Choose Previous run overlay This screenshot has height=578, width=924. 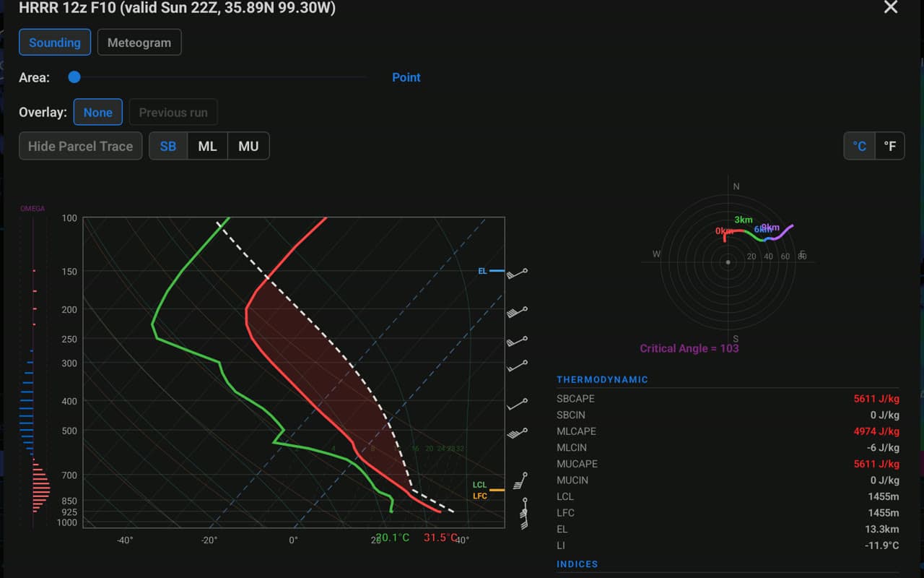(173, 112)
